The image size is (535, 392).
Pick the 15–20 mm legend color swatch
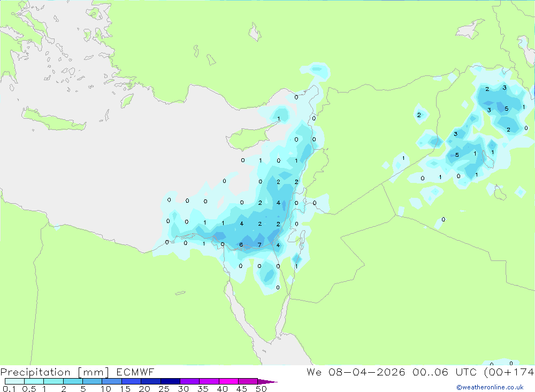click(132, 381)
